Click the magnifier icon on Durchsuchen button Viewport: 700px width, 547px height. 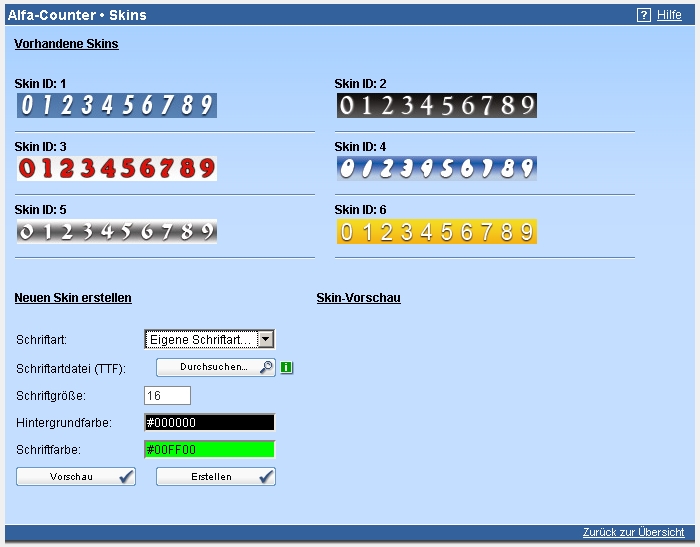point(266,368)
